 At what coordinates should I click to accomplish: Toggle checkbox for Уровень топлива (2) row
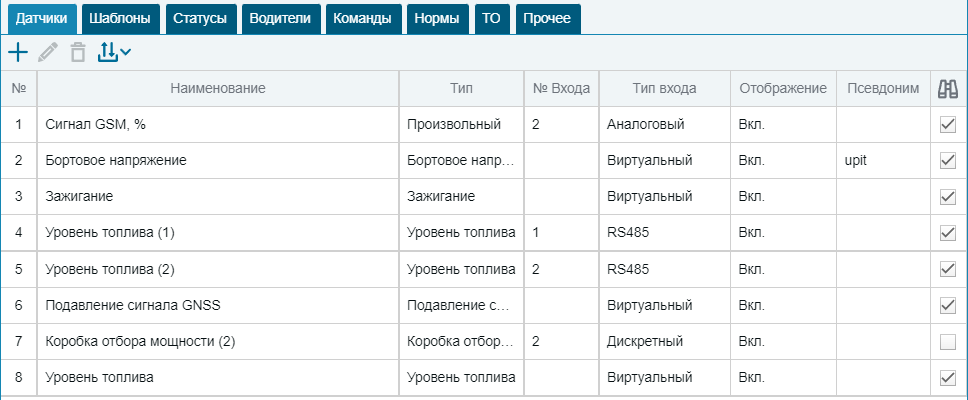(947, 269)
